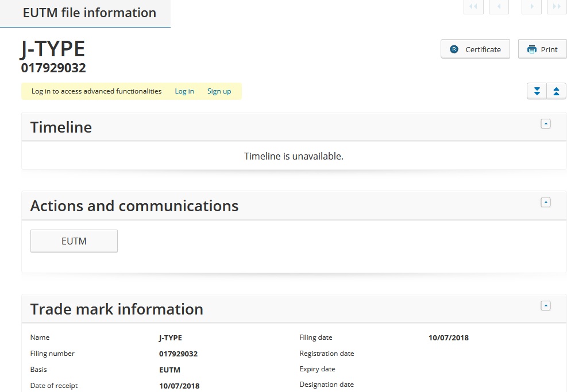Go to the next record arrow
This screenshot has height=392, width=567.
click(531, 6)
